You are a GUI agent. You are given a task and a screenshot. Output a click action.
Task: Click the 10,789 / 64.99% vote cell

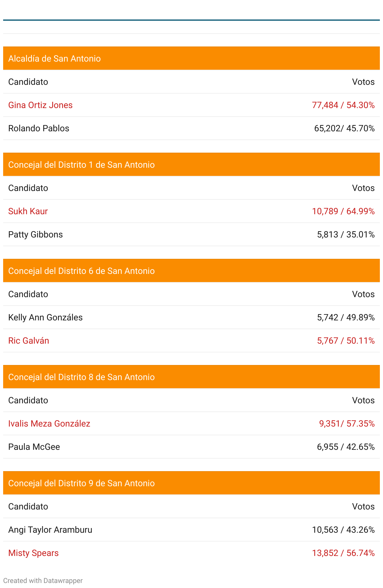pos(343,211)
